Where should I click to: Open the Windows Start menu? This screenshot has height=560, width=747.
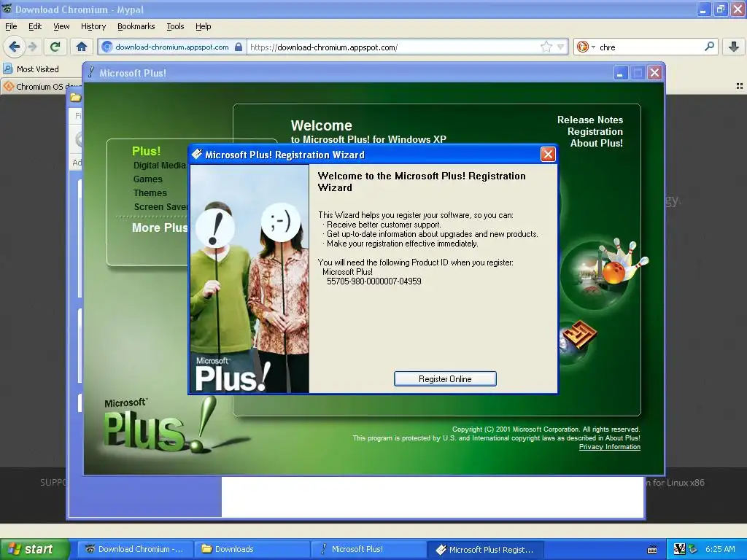(x=35, y=549)
